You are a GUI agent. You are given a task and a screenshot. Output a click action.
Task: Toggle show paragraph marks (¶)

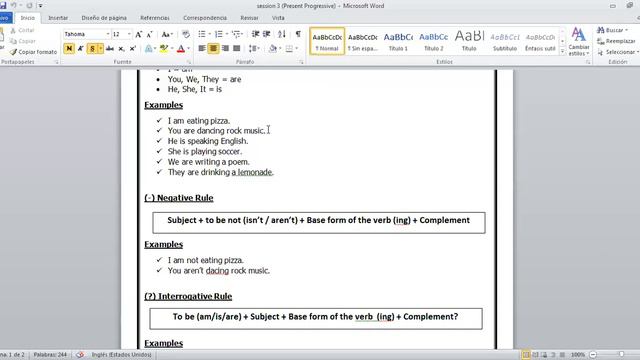click(x=298, y=34)
